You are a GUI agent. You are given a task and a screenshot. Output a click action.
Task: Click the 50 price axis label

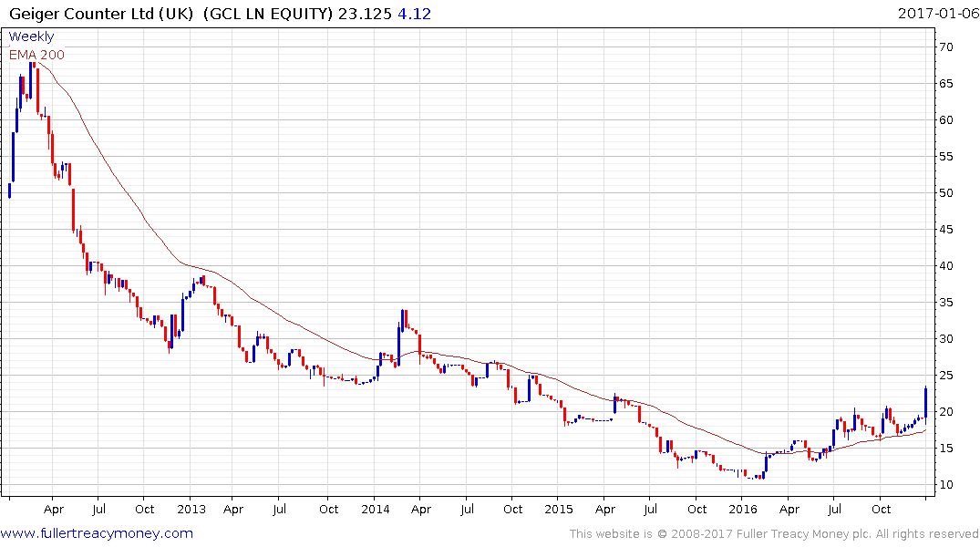(x=945, y=192)
